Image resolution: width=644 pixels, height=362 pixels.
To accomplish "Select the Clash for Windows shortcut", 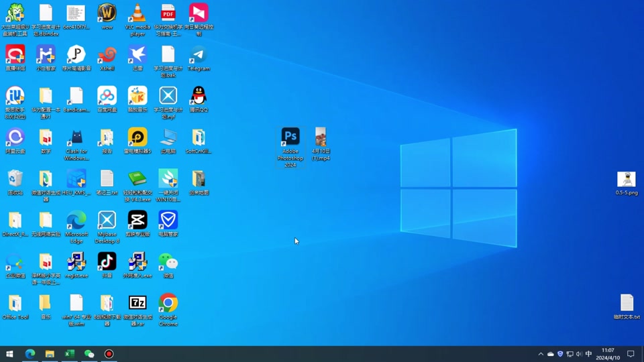I will coord(76,144).
